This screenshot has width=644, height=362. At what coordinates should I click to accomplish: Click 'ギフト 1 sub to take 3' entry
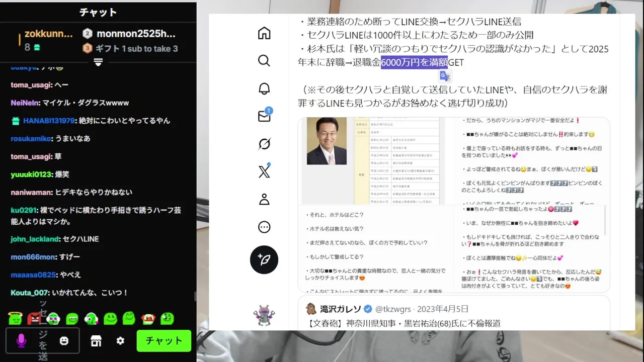(130, 48)
